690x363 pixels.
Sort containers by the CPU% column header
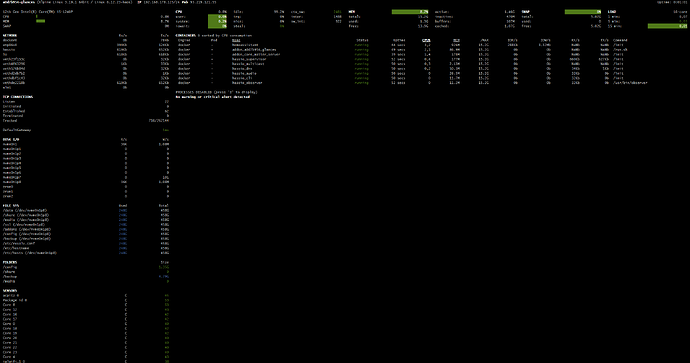426,40
